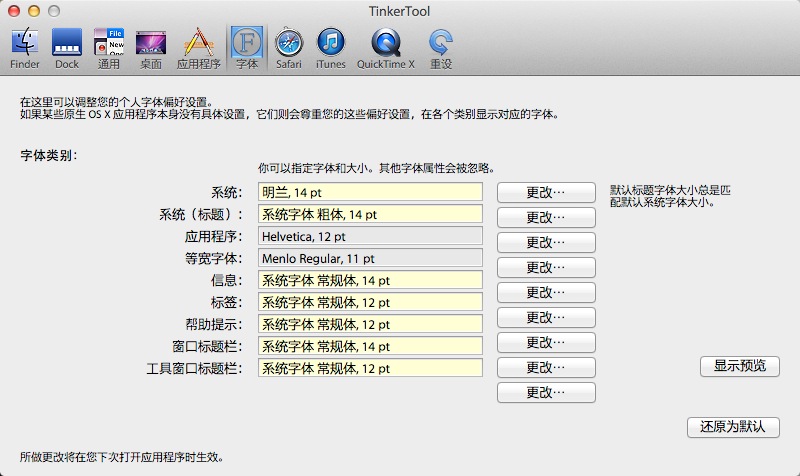Click the 字体类别 heading
The width and height of the screenshot is (800, 476).
pyautogui.click(x=48, y=155)
